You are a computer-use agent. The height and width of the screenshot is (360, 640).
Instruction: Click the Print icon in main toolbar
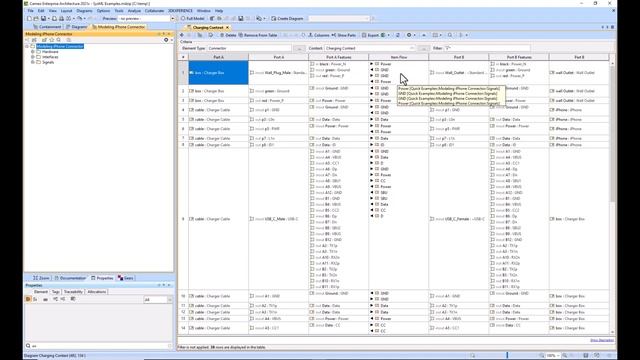click(61, 18)
